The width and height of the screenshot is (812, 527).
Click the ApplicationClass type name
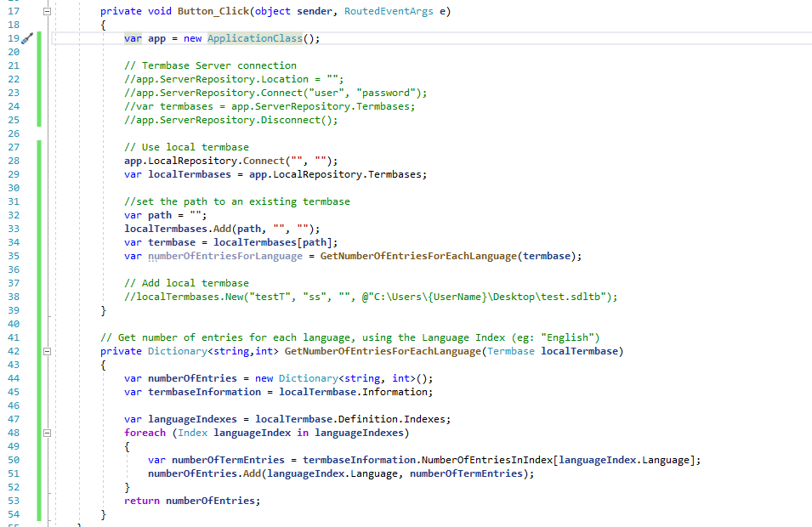255,38
